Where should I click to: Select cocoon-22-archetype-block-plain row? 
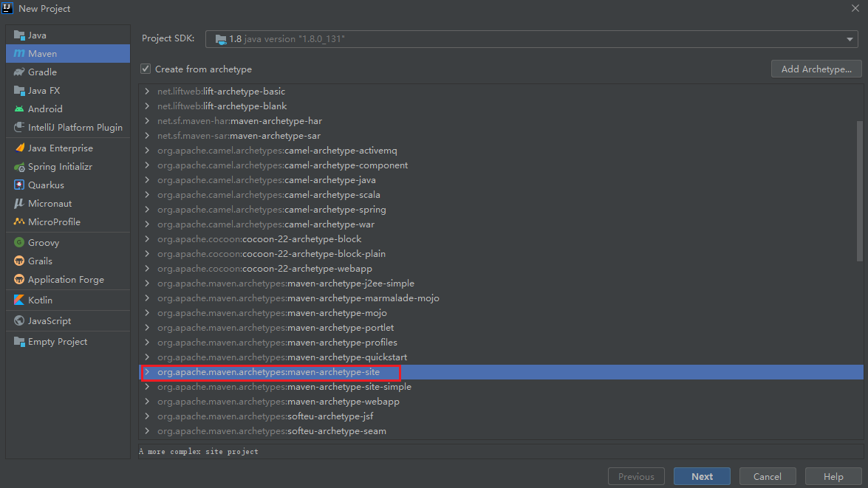pyautogui.click(x=501, y=254)
